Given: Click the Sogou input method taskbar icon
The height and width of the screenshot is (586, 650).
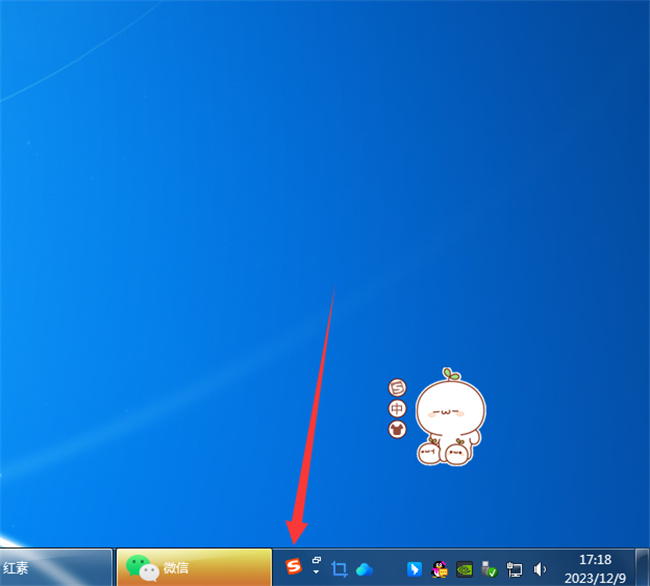Looking at the screenshot, I should [293, 566].
